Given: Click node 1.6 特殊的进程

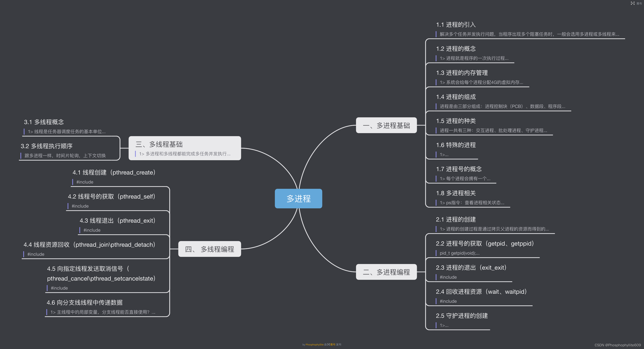Looking at the screenshot, I should pyautogui.click(x=456, y=145).
